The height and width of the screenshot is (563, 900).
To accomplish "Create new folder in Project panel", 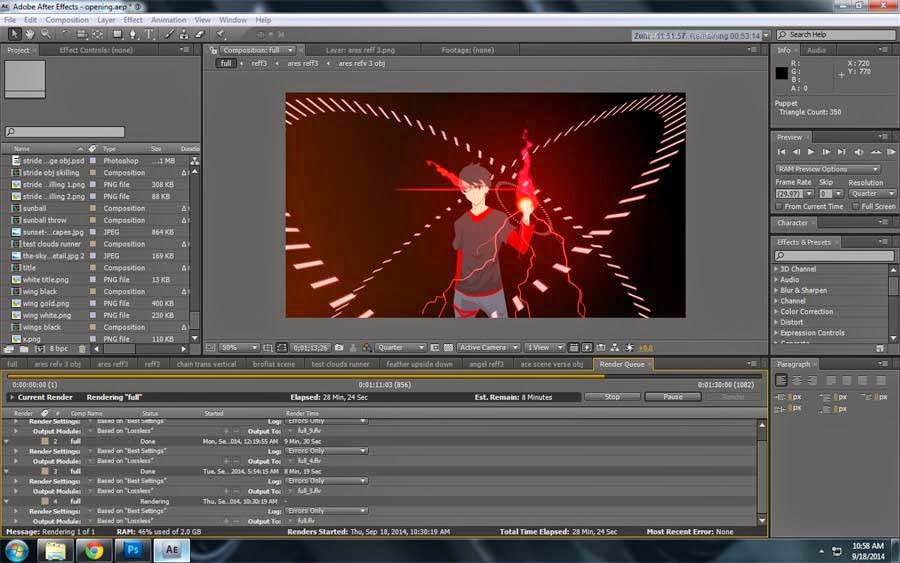I will click(x=24, y=349).
